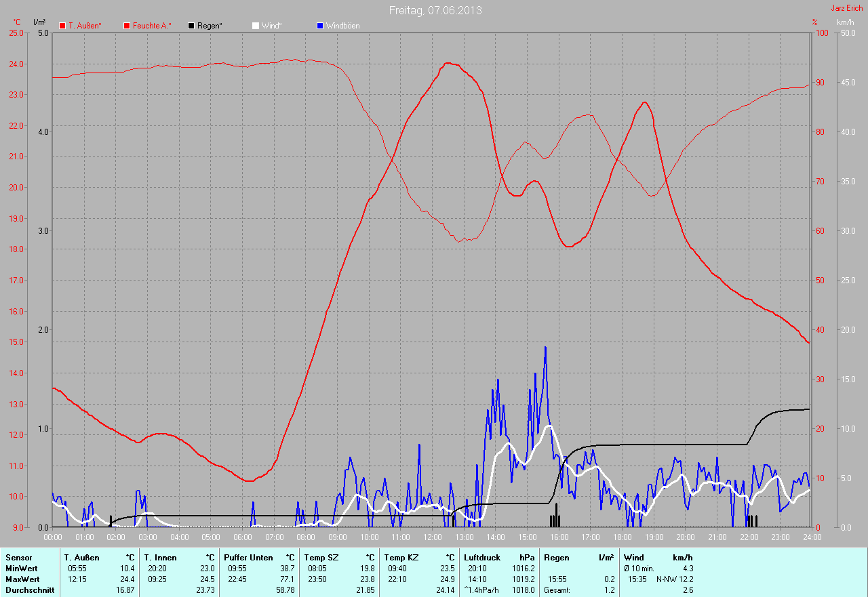
Task: Click the Puffer Unten column header
Action: click(x=248, y=558)
